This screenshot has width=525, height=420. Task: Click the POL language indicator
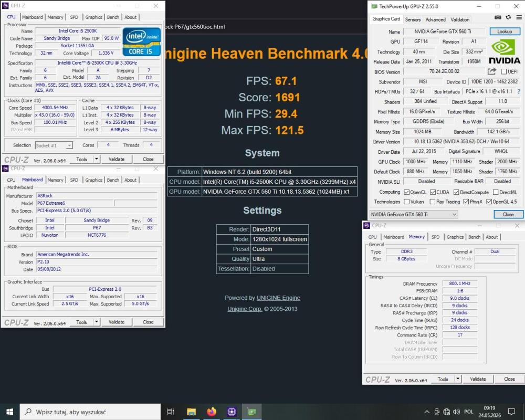click(x=469, y=412)
